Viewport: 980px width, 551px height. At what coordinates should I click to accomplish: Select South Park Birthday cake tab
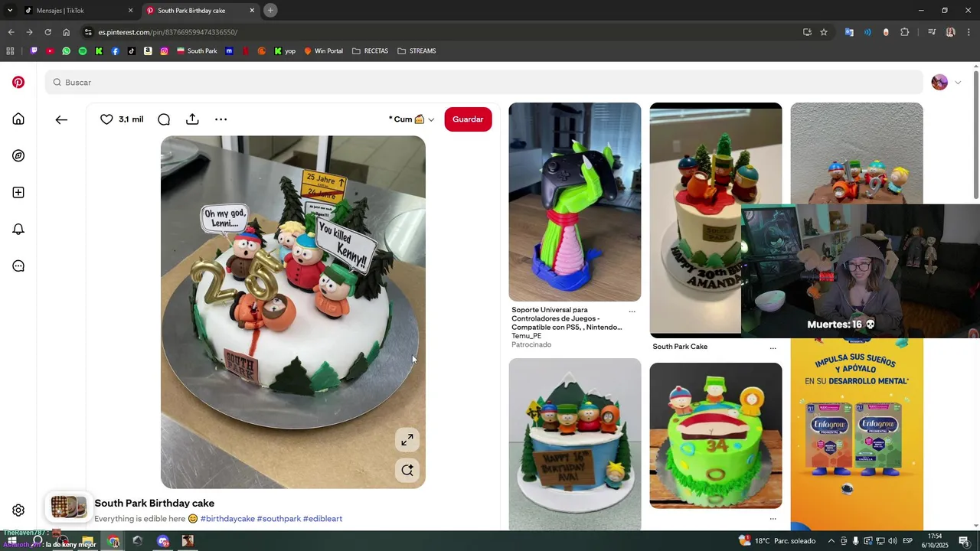click(201, 11)
